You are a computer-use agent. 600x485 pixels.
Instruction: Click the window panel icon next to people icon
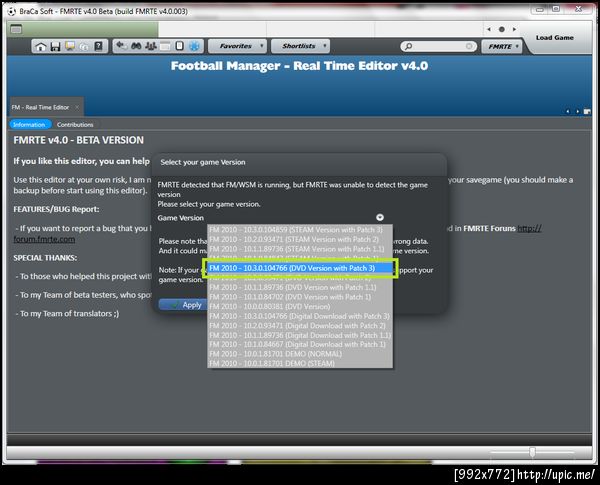(x=165, y=46)
